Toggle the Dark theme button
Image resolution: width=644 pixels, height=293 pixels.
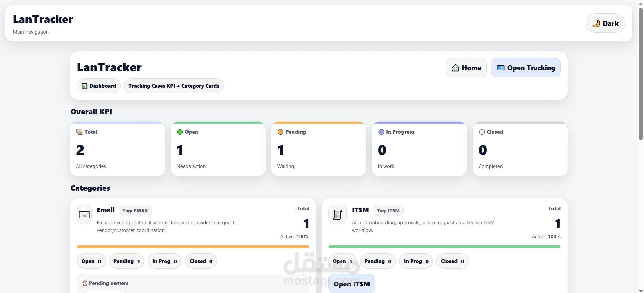tap(605, 23)
